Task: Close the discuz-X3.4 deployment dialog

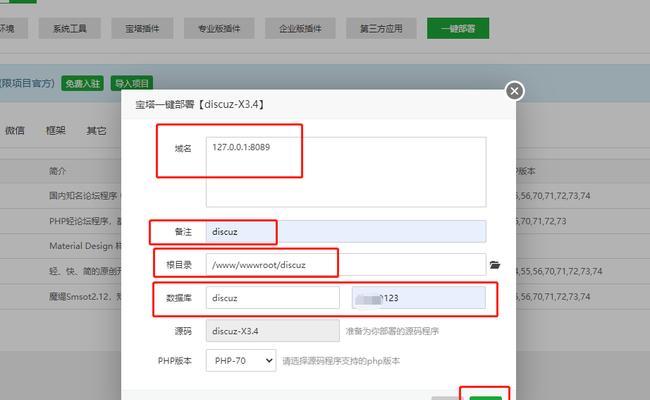Action: click(514, 91)
